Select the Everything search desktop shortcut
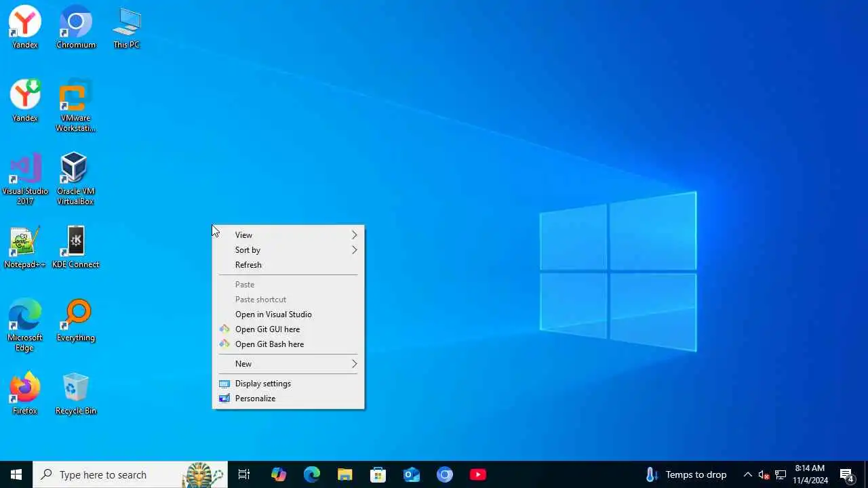The image size is (868, 488). 75,320
